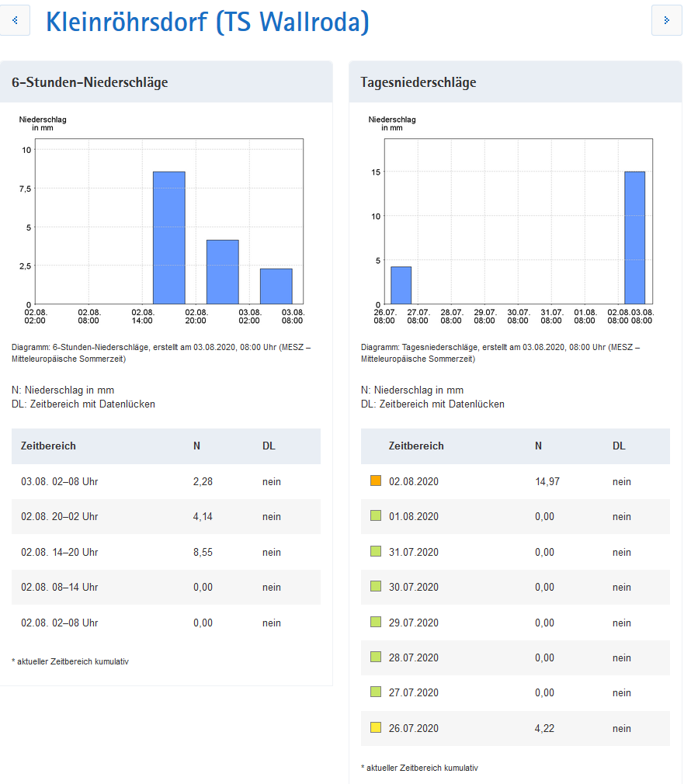Image resolution: width=691 pixels, height=784 pixels.
Task: Click the next station arrow button
Action: coord(666,20)
